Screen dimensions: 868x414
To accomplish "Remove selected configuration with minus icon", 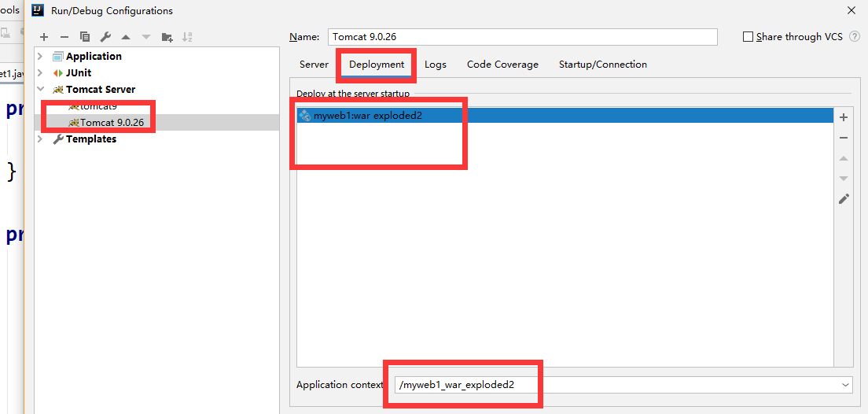I will (x=64, y=37).
